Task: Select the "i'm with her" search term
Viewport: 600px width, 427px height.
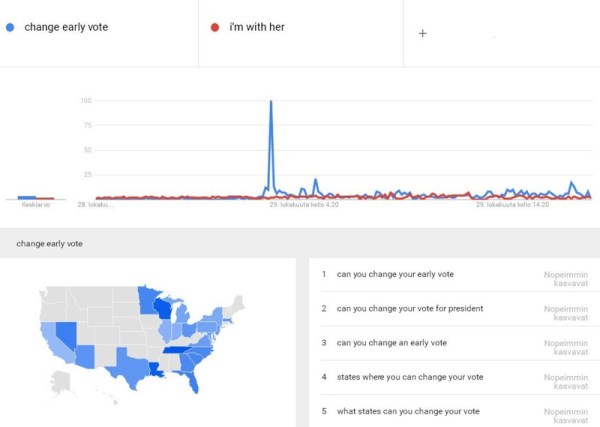Action: (x=256, y=27)
